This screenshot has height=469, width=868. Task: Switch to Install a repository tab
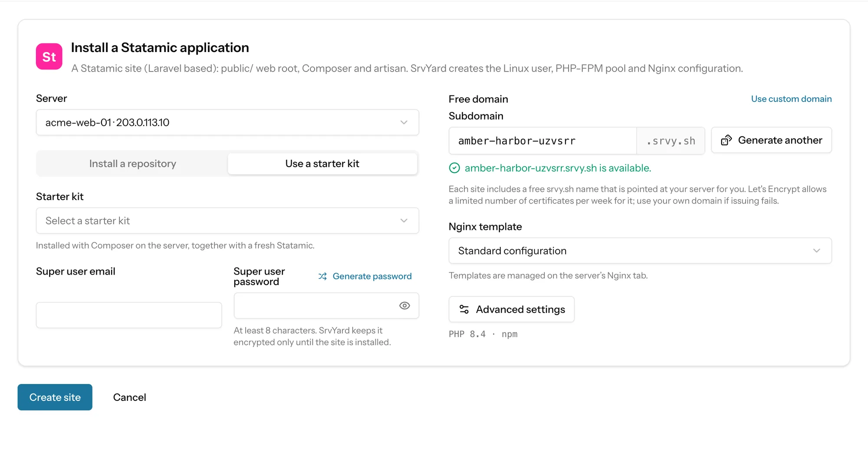(x=132, y=164)
